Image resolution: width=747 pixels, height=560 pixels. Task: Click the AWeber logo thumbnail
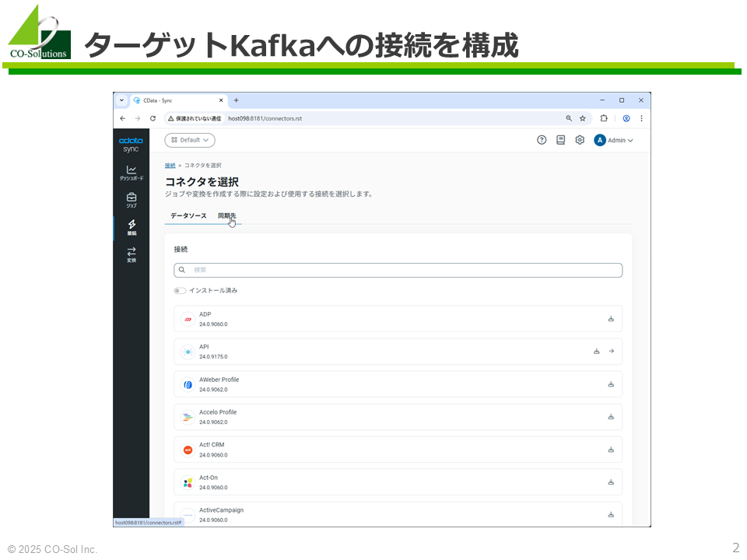tap(188, 384)
